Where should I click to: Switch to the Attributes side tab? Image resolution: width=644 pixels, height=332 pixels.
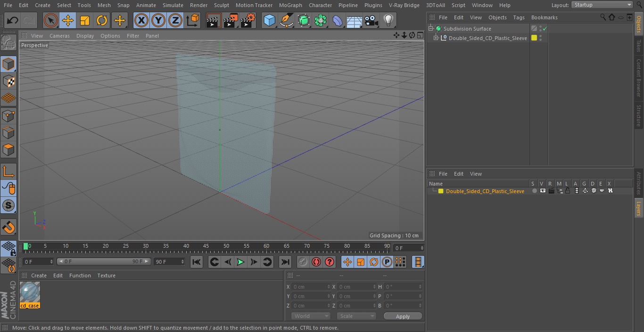pyautogui.click(x=639, y=183)
